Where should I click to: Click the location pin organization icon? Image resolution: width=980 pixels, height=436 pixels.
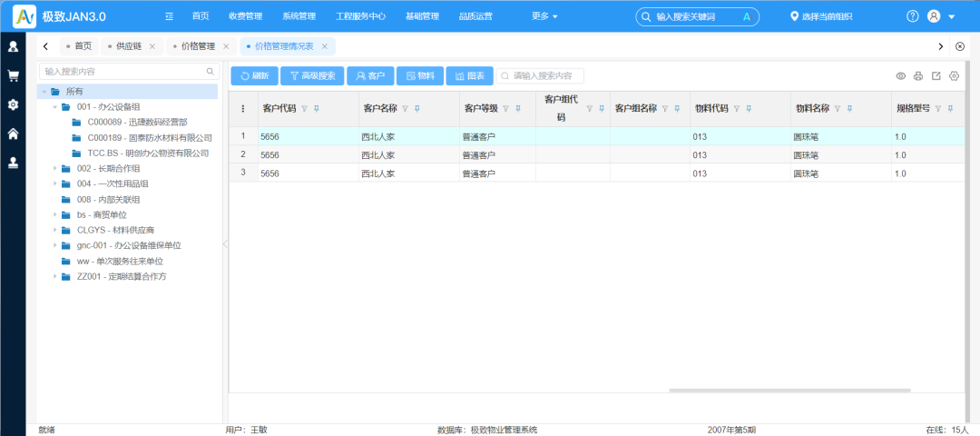(x=794, y=16)
